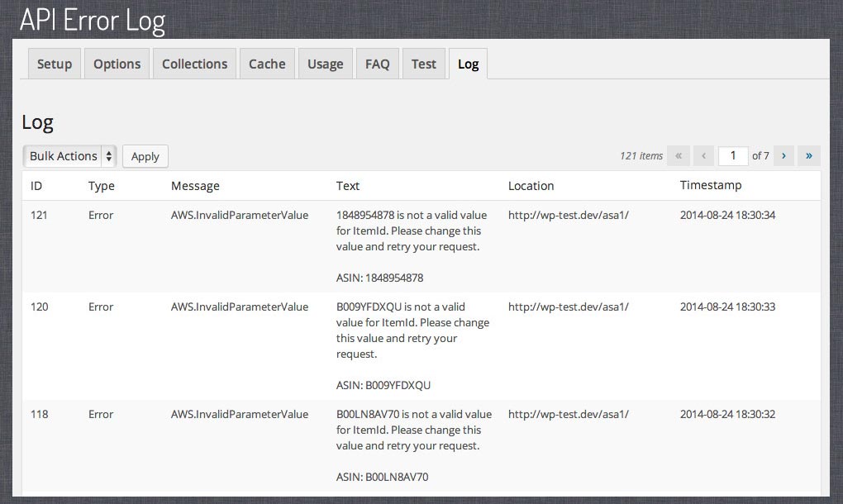Click the Message column header
This screenshot has width=843, height=504.
[x=195, y=186]
